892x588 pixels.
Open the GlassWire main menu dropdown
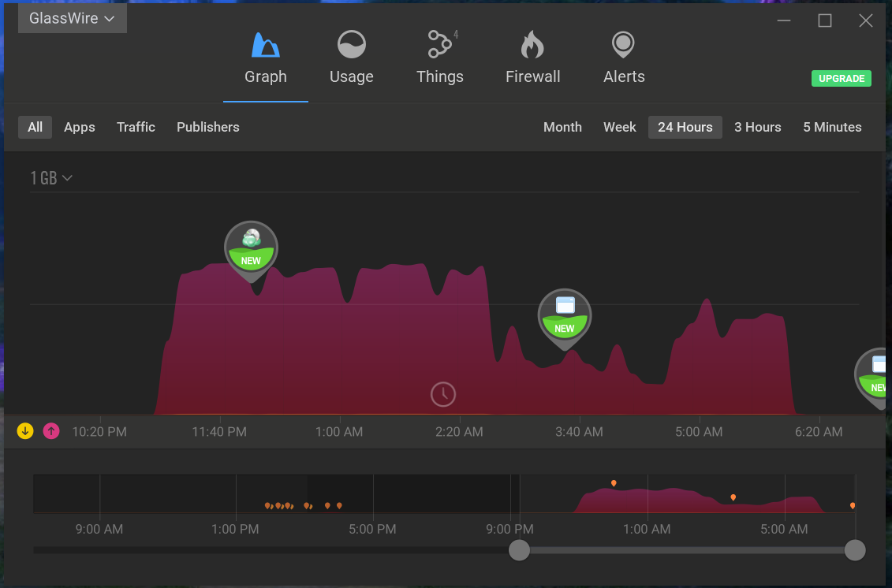pyautogui.click(x=72, y=18)
